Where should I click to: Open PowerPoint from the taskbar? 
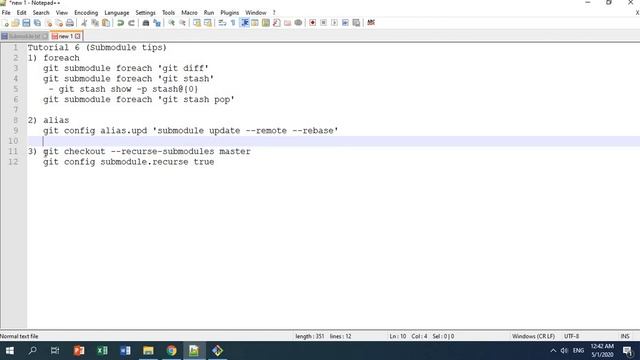pos(79,351)
